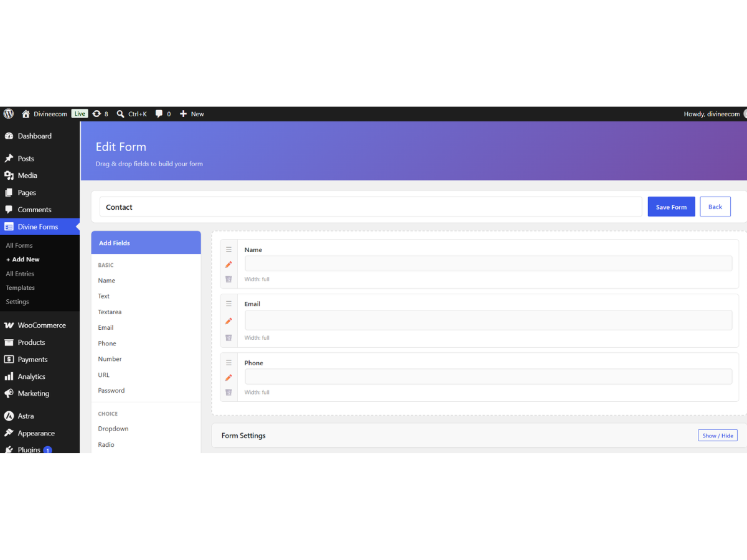Save the form with Save Form button
747x560 pixels.
click(671, 207)
